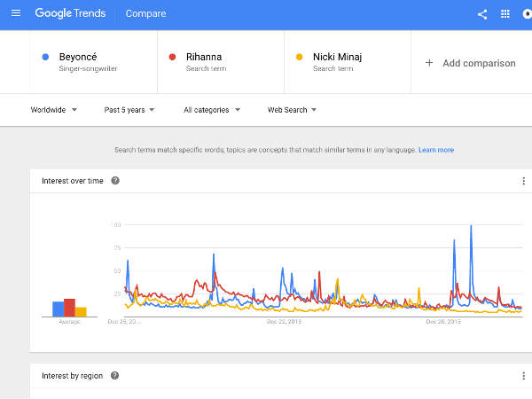Click the Google Trends logo
Screen dimensions: 532x399
(70, 13)
